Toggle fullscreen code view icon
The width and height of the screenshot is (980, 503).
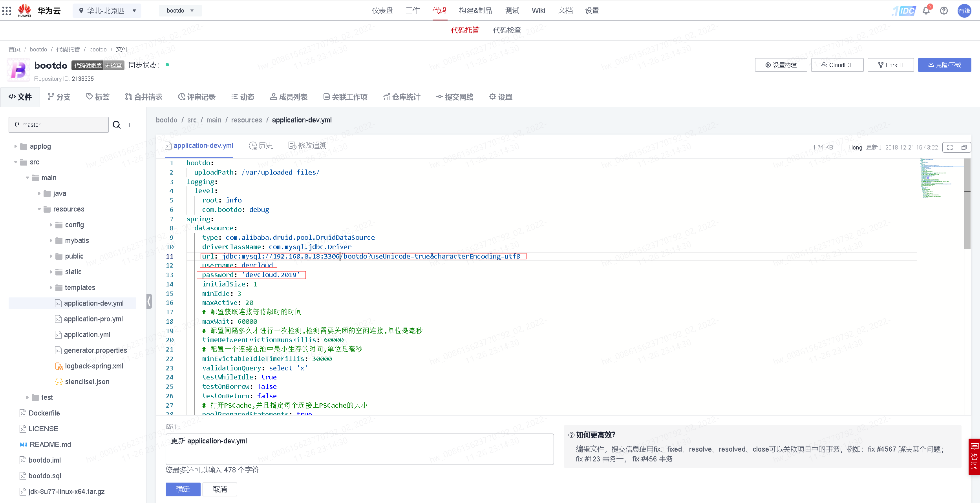point(950,147)
